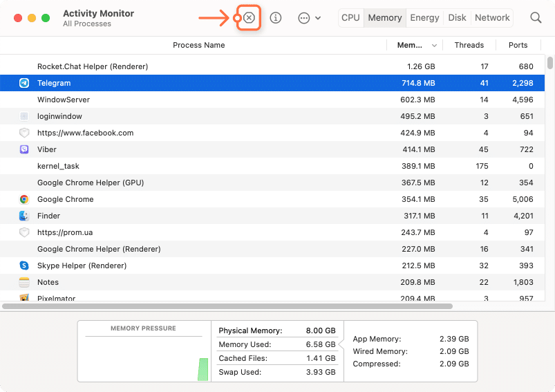Image resolution: width=555 pixels, height=392 pixels.
Task: Click the Google Chrome app icon
Action: click(24, 199)
